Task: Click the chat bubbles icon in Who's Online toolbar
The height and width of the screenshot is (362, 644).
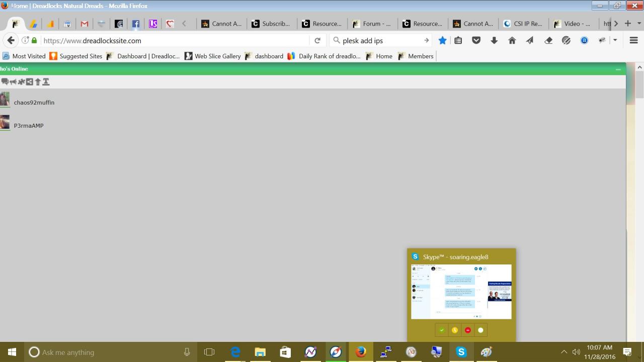Action: pos(5,82)
